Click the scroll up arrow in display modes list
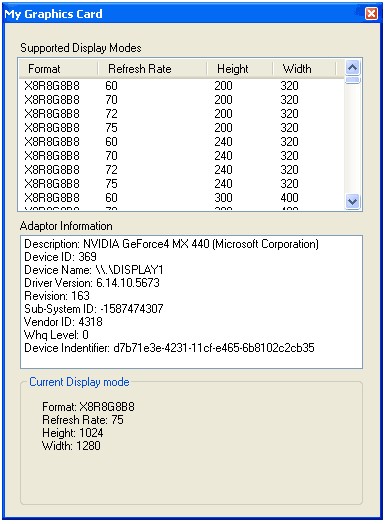This screenshot has height=524, width=386. pos(353,68)
